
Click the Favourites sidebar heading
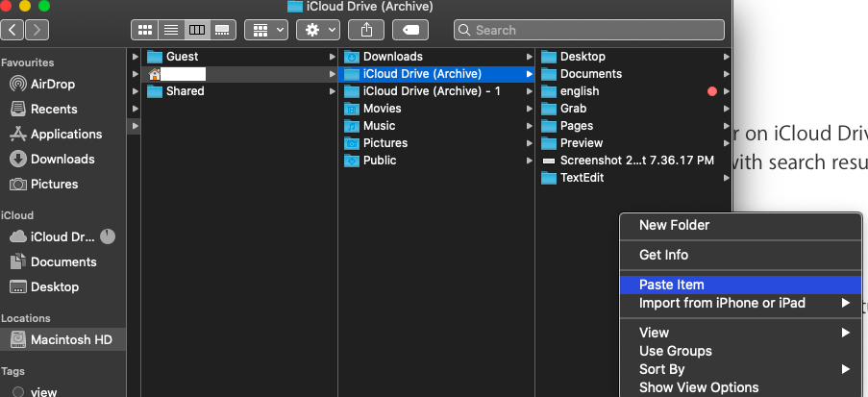pyautogui.click(x=27, y=62)
